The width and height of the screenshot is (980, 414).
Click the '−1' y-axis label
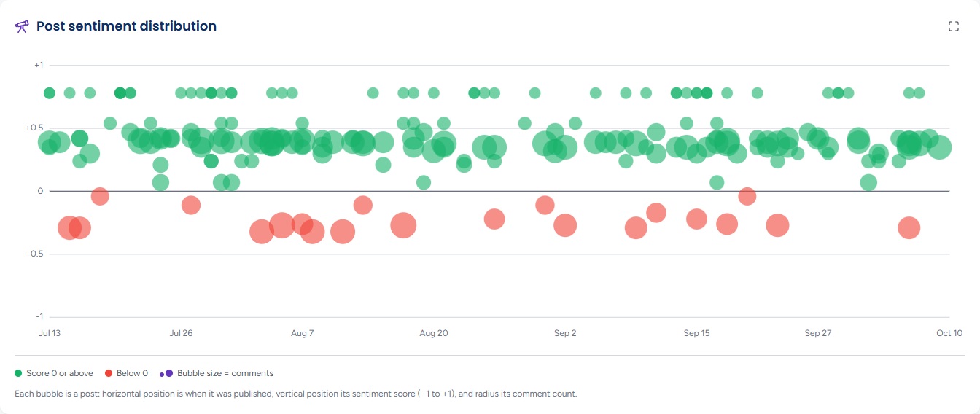tap(39, 316)
